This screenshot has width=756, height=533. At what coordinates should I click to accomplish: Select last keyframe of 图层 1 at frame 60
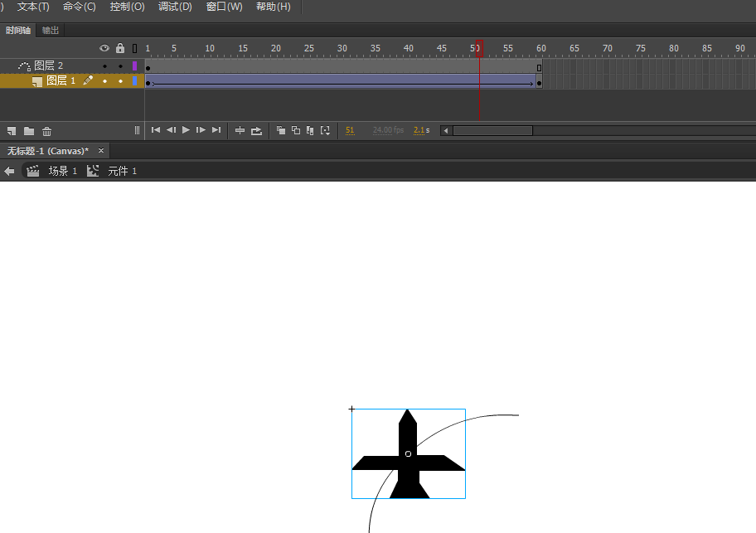(x=539, y=81)
